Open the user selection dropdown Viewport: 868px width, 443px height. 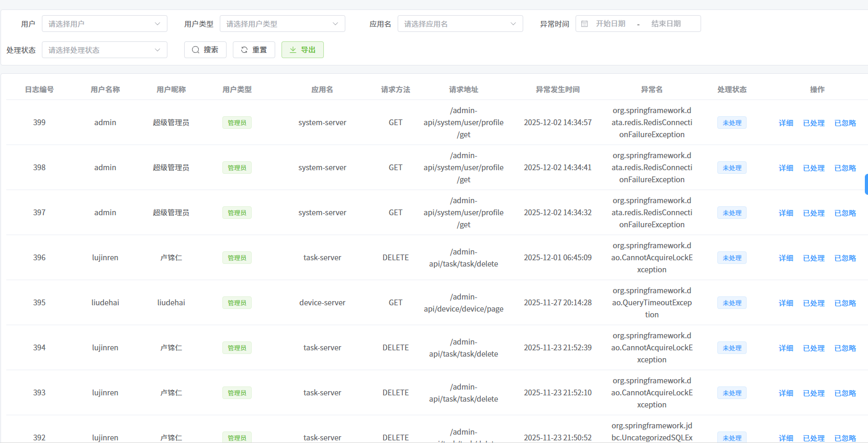(x=104, y=24)
